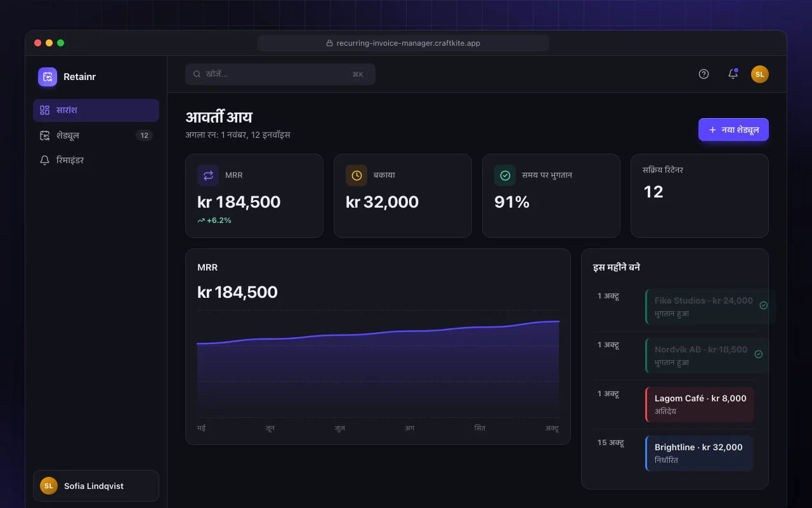Viewport: 812px width, 508px height.
Task: Click the kr 32,000 बकाया value
Action: 382,202
